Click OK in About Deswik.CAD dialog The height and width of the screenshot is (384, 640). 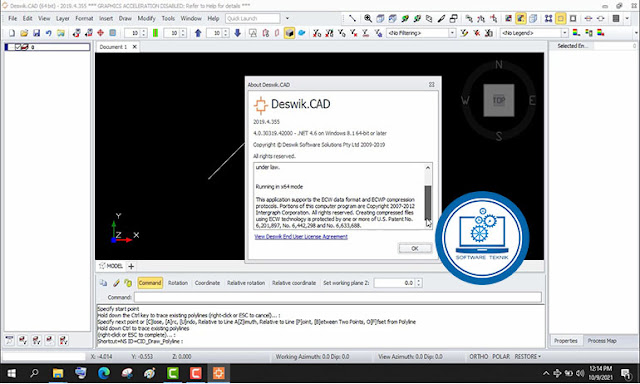click(x=415, y=249)
